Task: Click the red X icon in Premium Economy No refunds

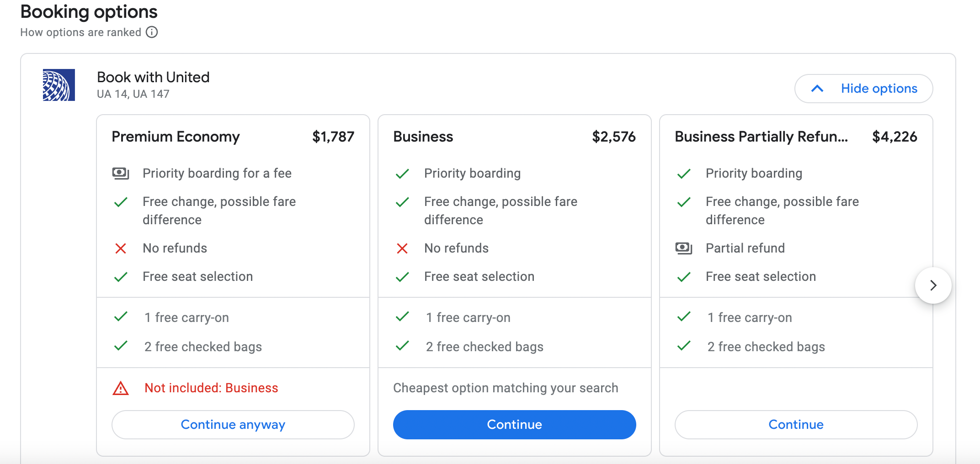Action: click(121, 248)
